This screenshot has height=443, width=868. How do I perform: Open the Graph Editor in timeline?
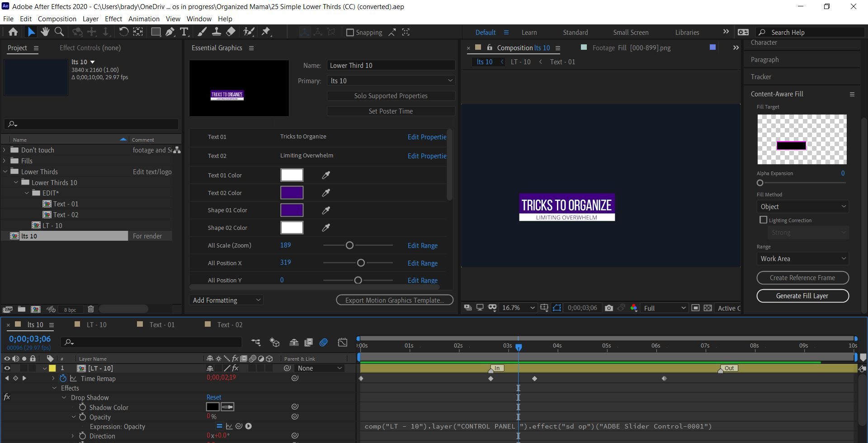[x=343, y=342]
